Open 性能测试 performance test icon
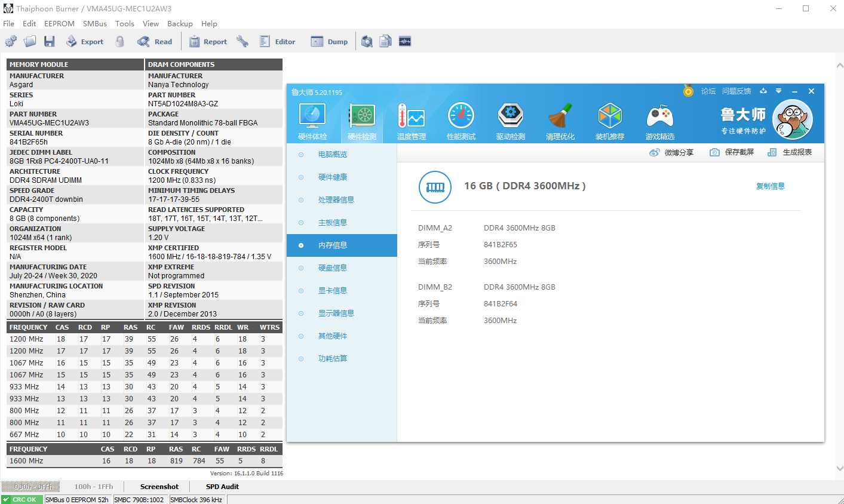The height and width of the screenshot is (504, 844). (x=461, y=122)
